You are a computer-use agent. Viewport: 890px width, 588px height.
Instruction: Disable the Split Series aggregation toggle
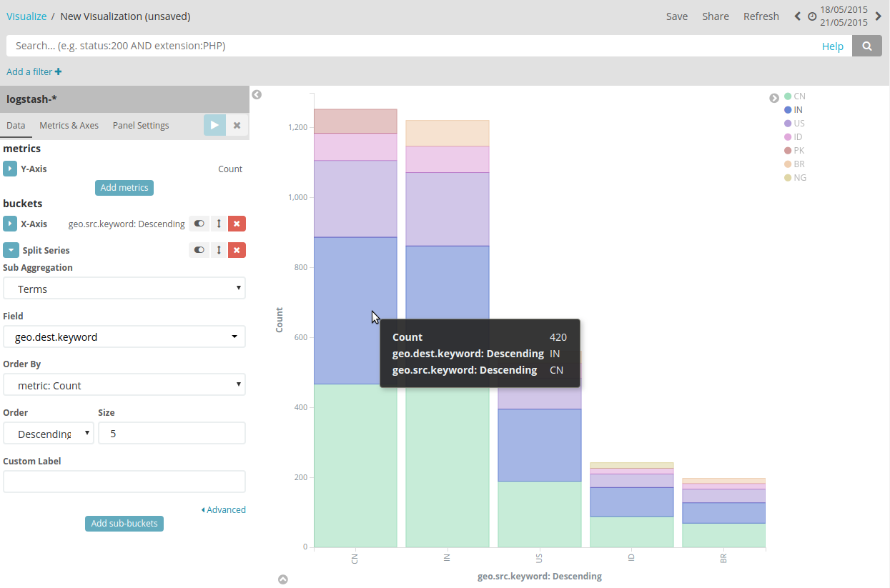tap(199, 250)
